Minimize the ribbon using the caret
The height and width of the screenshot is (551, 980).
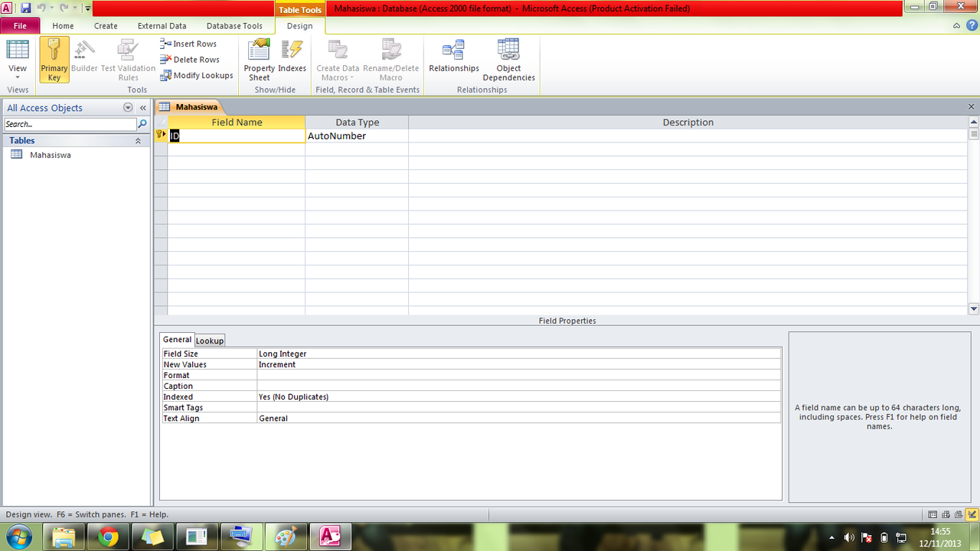[x=956, y=25]
